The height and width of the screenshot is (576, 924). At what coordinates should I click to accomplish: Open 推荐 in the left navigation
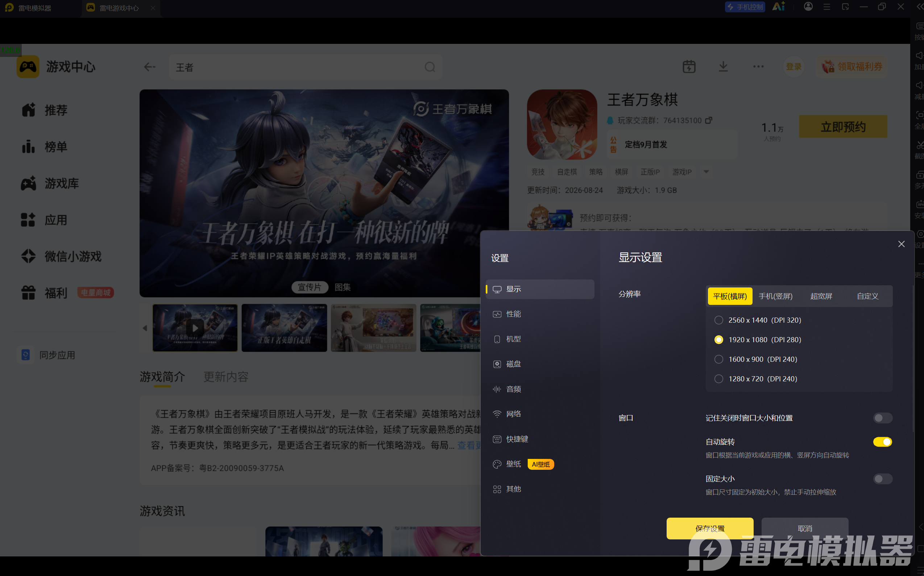(x=45, y=110)
